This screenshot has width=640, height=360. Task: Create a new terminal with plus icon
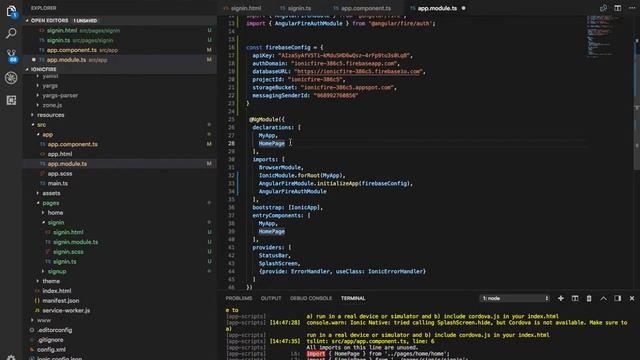pyautogui.click(x=561, y=298)
